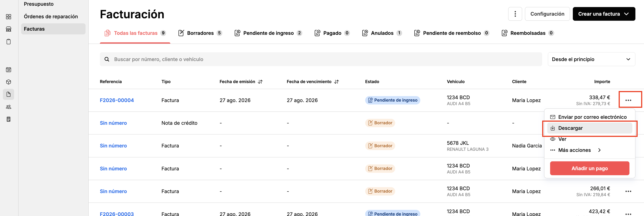Click the envelope icon in context menu
The height and width of the screenshot is (216, 644).
click(553, 117)
